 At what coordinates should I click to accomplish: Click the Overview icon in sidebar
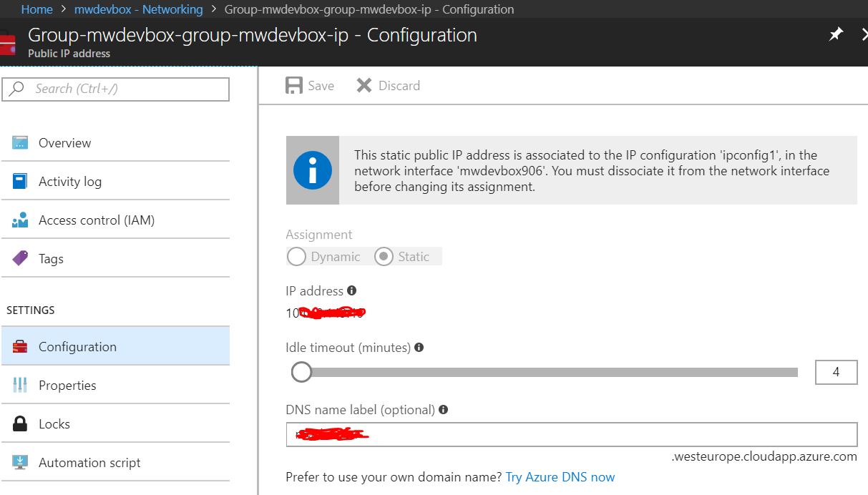pos(20,142)
